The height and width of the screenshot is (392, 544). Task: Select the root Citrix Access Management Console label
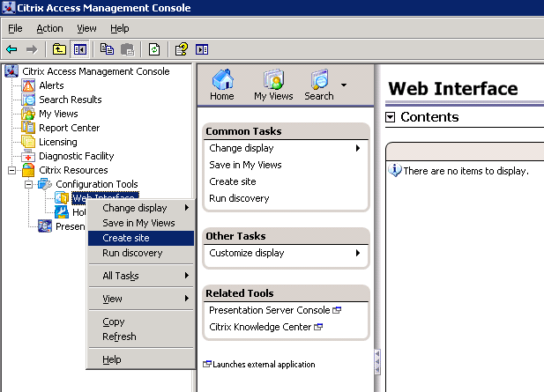[96, 71]
